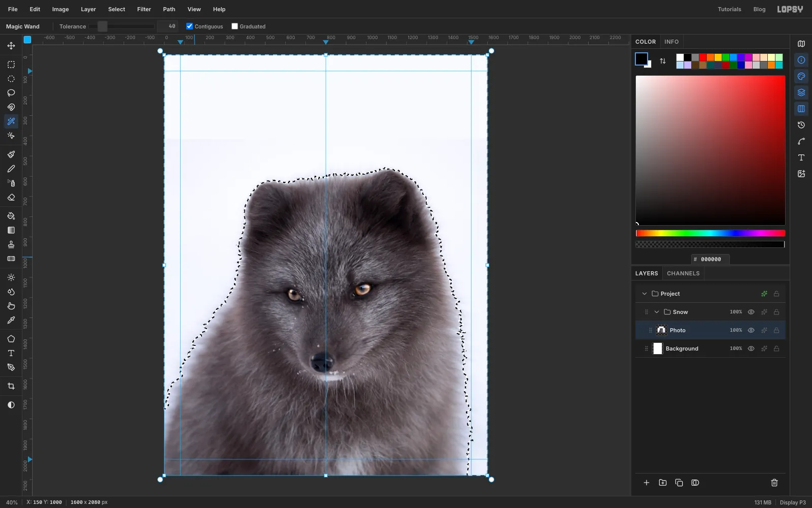812x508 pixels.
Task: Open the File menu
Action: click(x=13, y=9)
